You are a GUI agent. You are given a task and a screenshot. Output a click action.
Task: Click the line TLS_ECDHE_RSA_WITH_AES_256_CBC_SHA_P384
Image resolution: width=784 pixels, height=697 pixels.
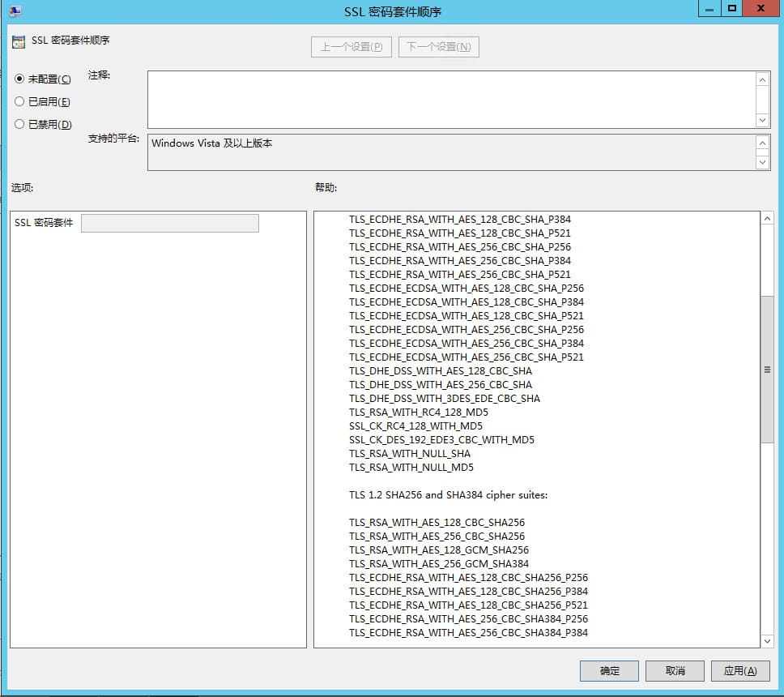coord(460,261)
